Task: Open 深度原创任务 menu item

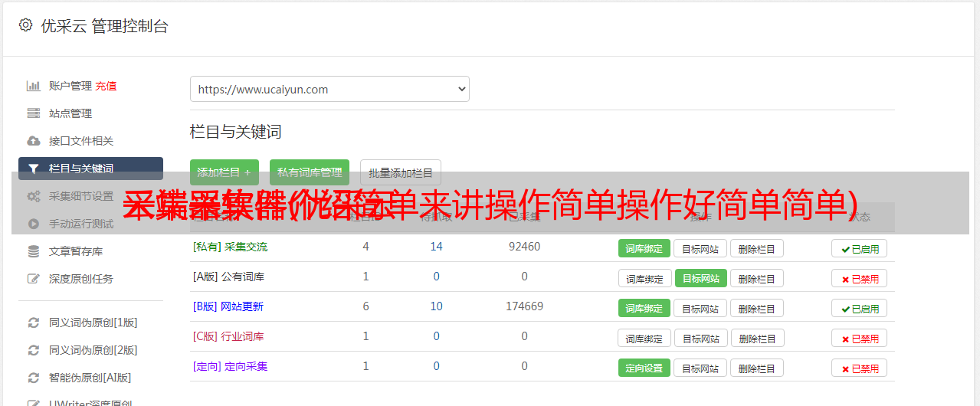Action: click(81, 279)
